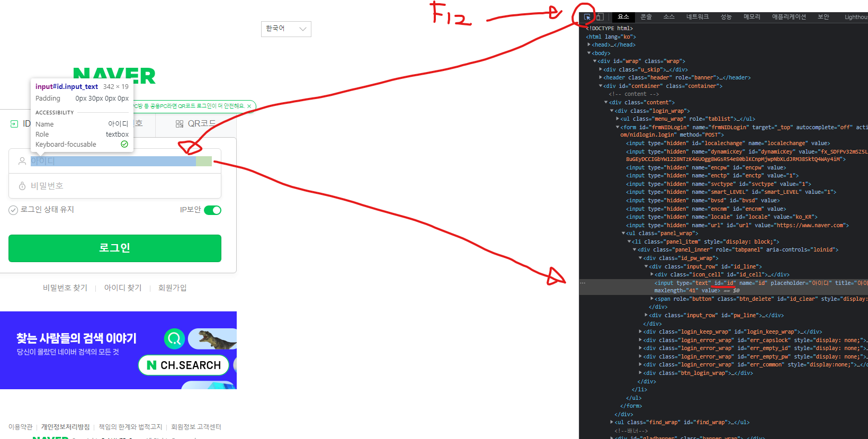Expand the div id="id_cell" node
868x439 pixels.
click(x=652, y=274)
